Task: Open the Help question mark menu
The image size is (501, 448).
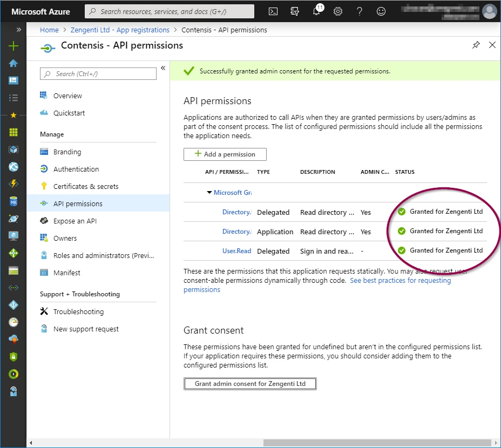Action: click(x=360, y=11)
